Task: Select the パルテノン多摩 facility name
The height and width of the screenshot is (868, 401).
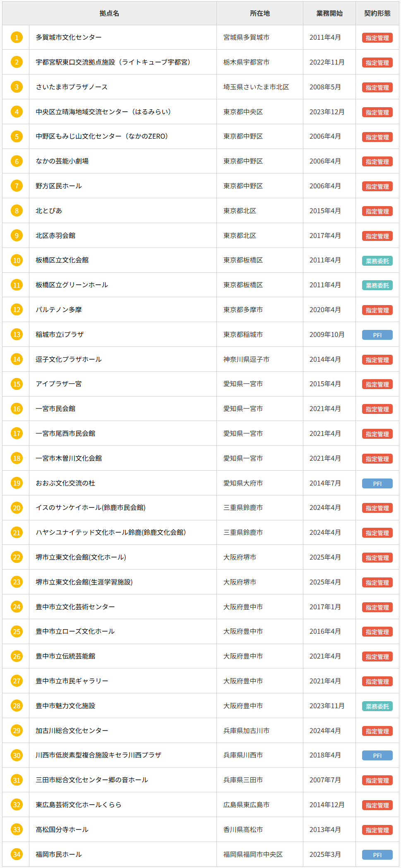Action: [59, 310]
